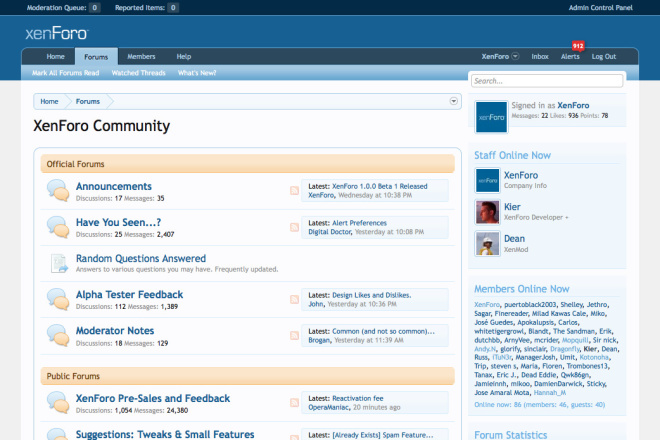Viewport: 660px width, 440px height.
Task: Click Online now: 86 summary text
Action: [x=540, y=405]
